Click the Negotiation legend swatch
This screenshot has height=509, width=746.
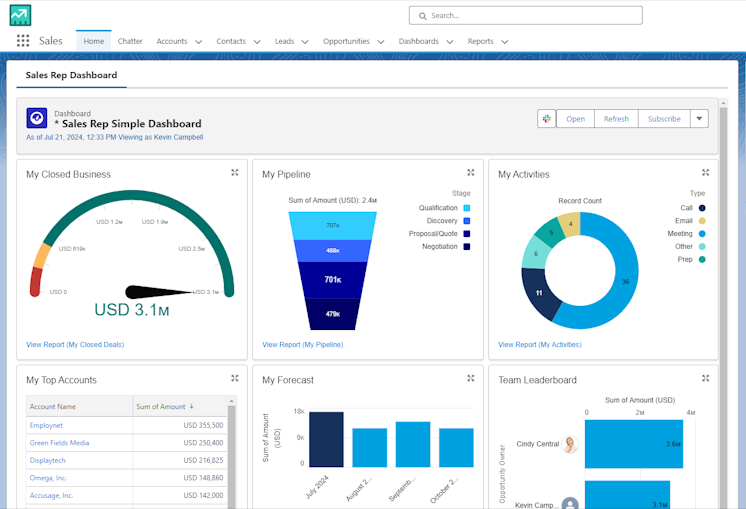tap(467, 246)
